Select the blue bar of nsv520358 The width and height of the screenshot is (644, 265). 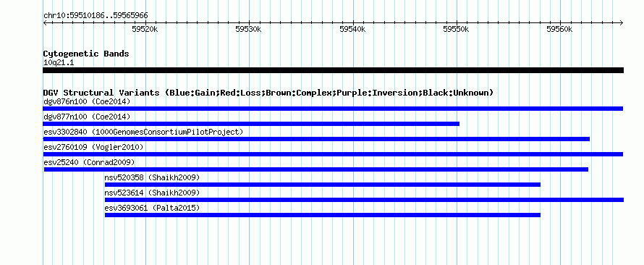323,185
